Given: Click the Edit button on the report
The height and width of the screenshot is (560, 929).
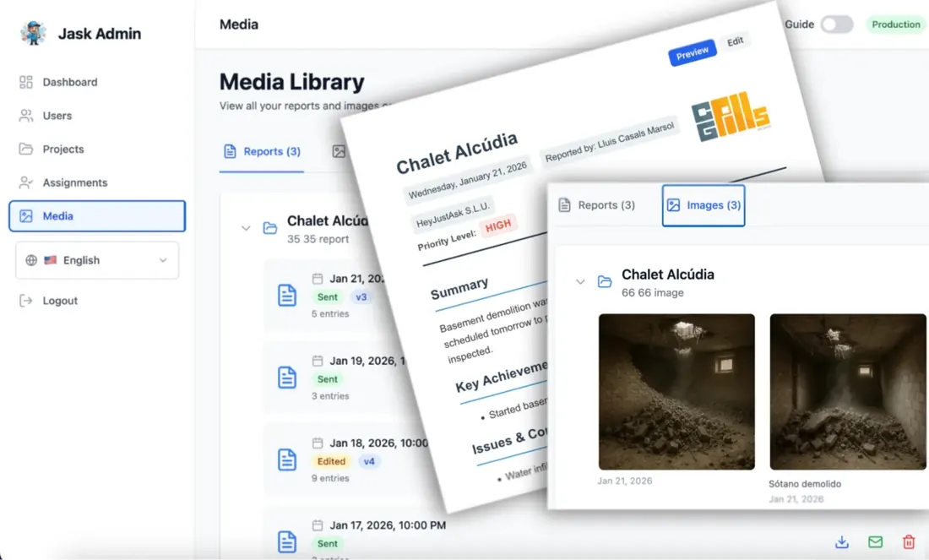Looking at the screenshot, I should (736, 41).
